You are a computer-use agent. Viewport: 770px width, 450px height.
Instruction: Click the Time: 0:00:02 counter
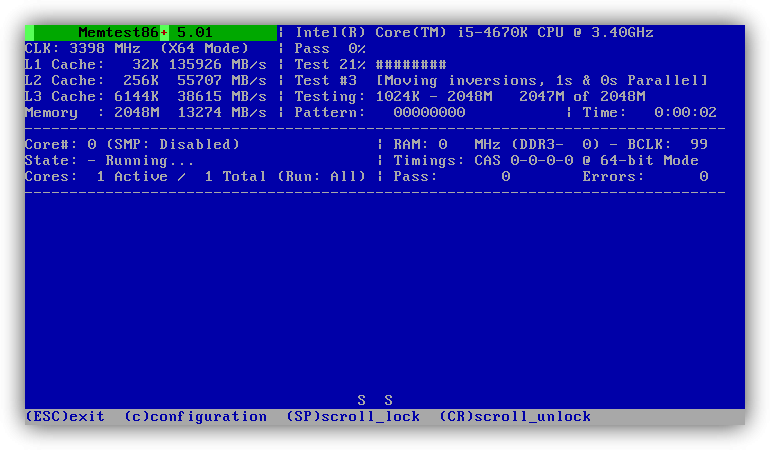[649, 112]
